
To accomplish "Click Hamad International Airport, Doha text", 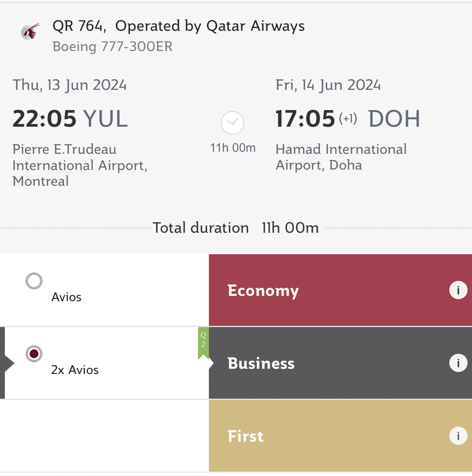I will (x=341, y=157).
